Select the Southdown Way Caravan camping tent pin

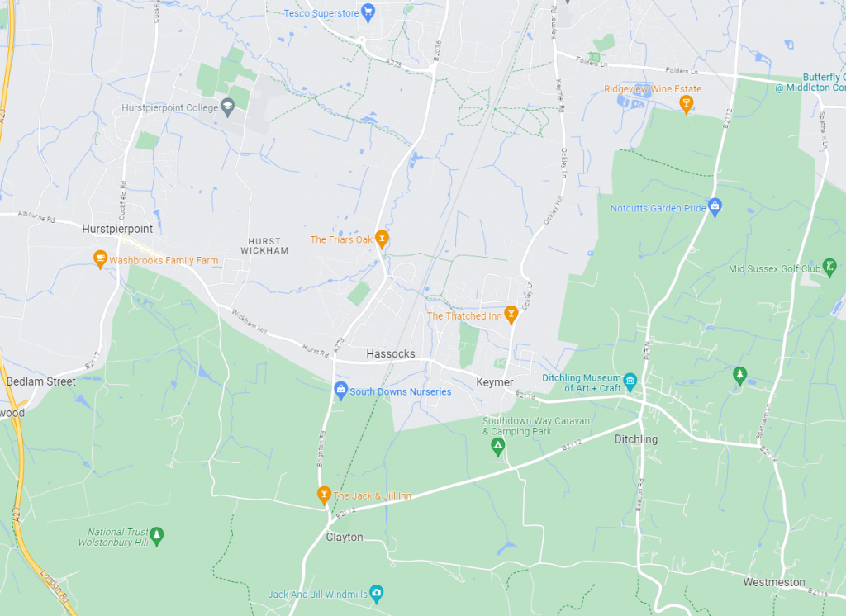498,448
